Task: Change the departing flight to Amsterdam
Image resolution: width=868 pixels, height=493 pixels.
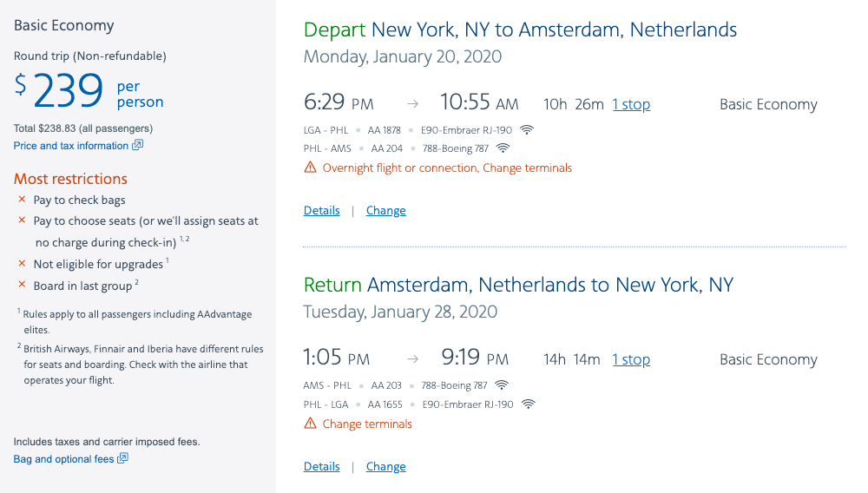Action: (x=385, y=211)
